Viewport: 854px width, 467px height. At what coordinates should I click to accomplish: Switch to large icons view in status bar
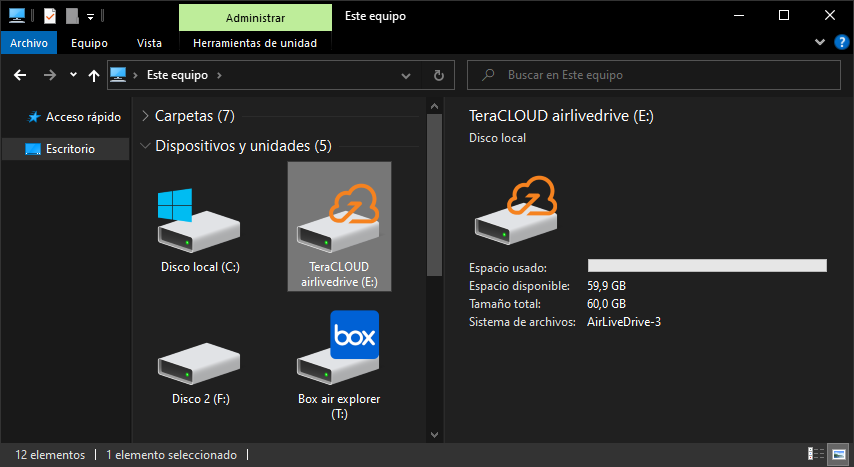839,454
